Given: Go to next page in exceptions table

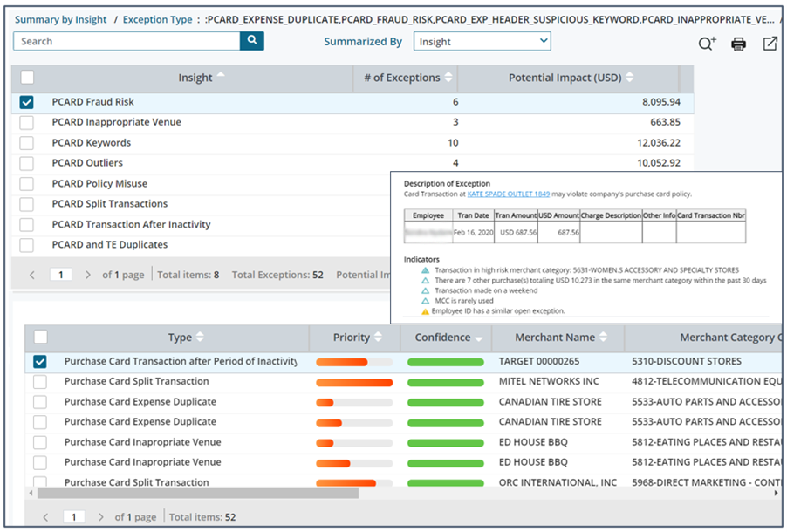Looking at the screenshot, I should [x=101, y=517].
